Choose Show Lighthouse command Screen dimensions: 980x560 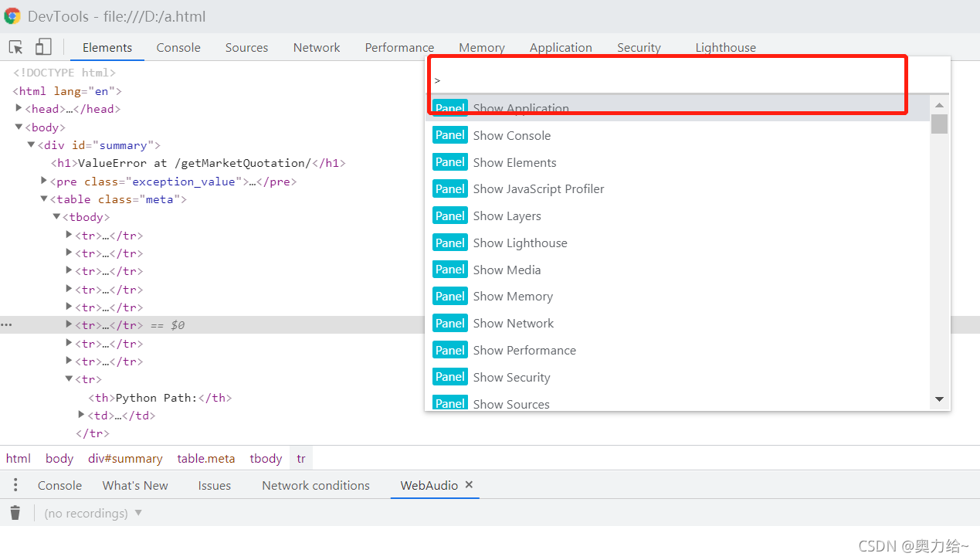(677, 243)
